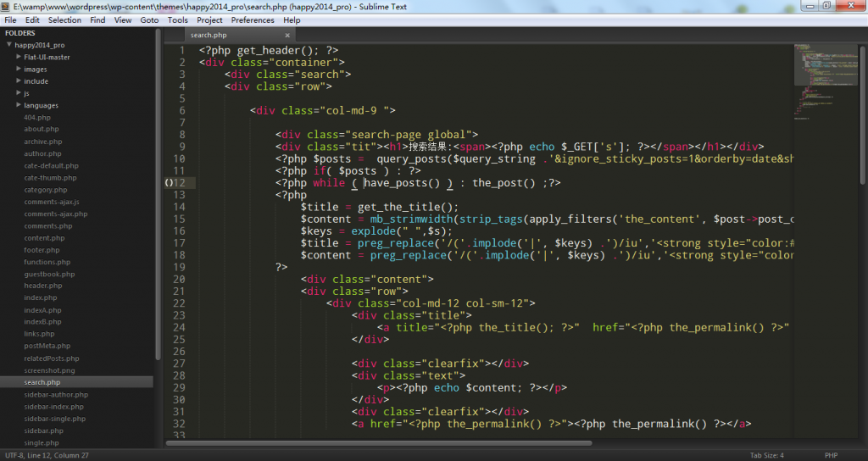Open indexB.php in sidebar
The height and width of the screenshot is (461, 868).
coord(42,321)
